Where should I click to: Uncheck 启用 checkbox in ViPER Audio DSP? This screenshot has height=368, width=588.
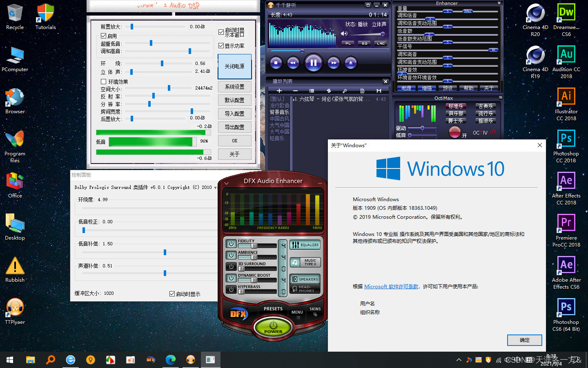tap(104, 36)
